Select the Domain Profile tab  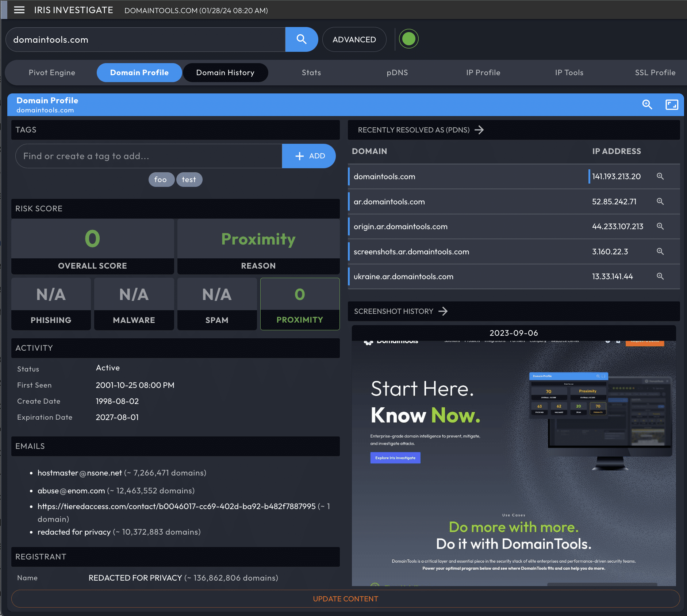[139, 73]
